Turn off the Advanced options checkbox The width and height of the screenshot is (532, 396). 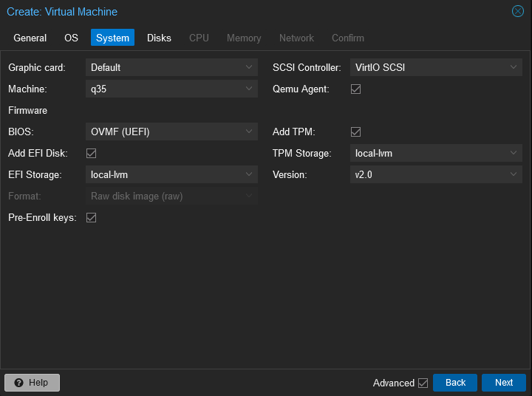(423, 383)
